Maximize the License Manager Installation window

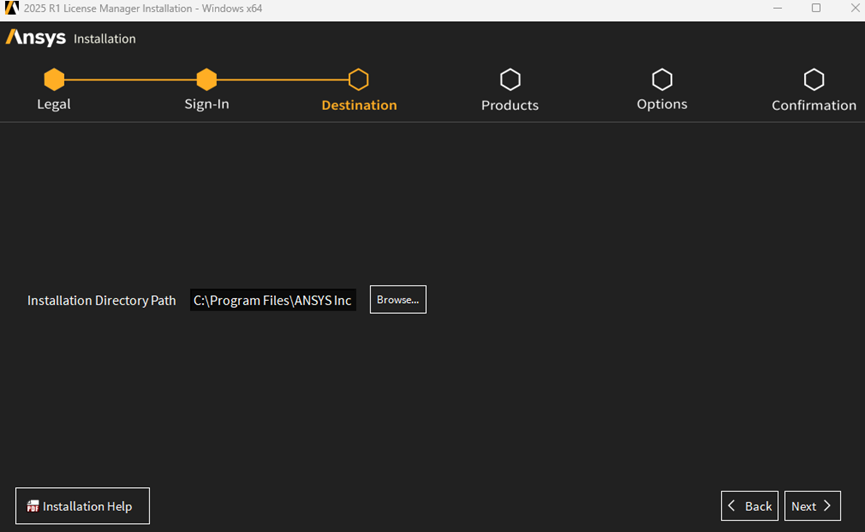[x=816, y=8]
